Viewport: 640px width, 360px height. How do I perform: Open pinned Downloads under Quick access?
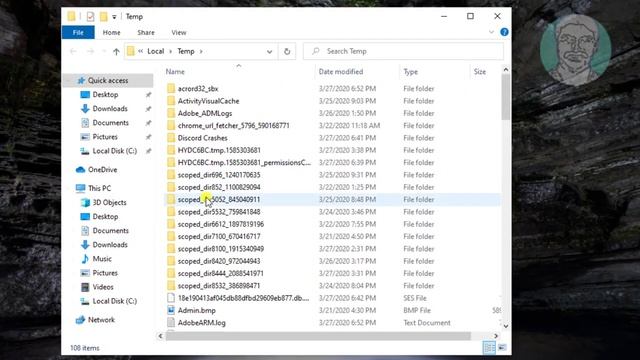[x=110, y=109]
